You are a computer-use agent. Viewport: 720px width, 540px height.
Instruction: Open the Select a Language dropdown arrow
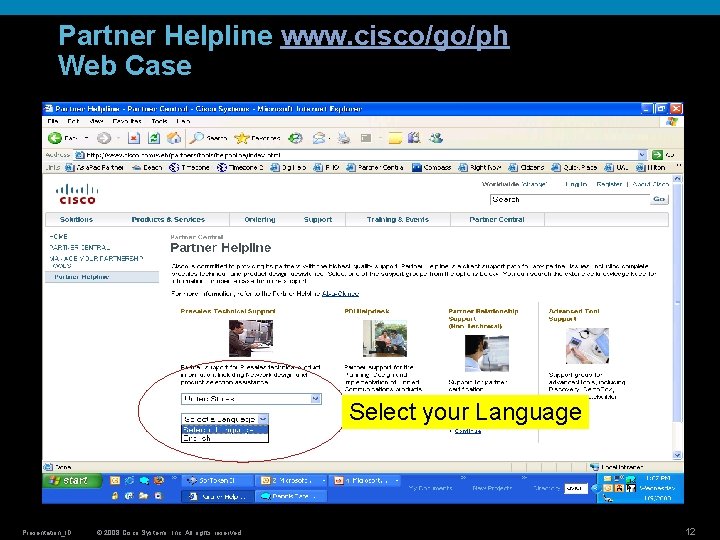coord(263,419)
